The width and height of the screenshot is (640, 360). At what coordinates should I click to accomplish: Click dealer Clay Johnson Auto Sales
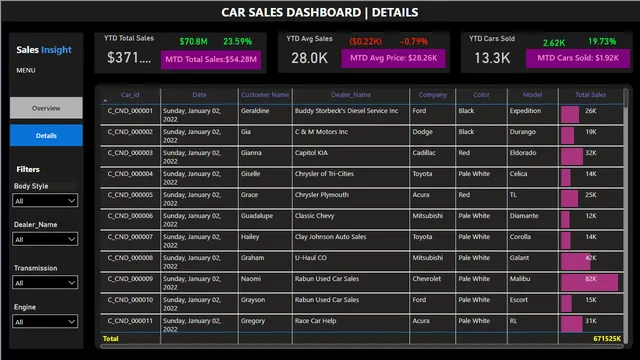331,237
